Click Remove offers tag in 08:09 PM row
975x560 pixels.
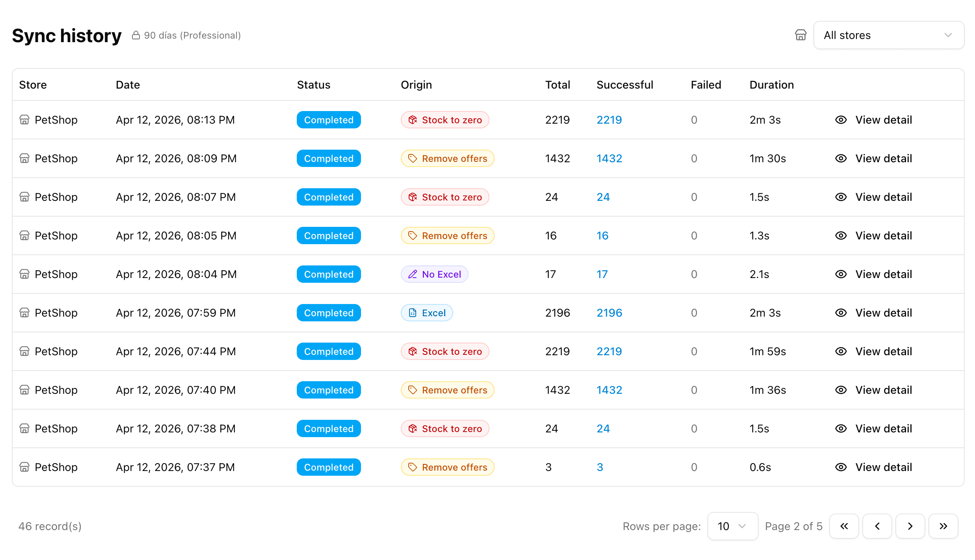click(x=447, y=158)
